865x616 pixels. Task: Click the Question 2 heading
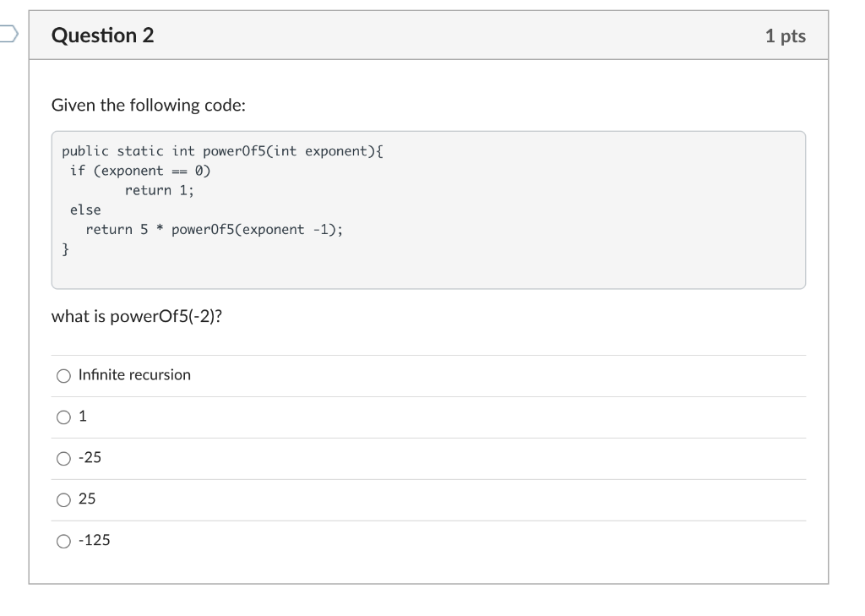[102, 35]
